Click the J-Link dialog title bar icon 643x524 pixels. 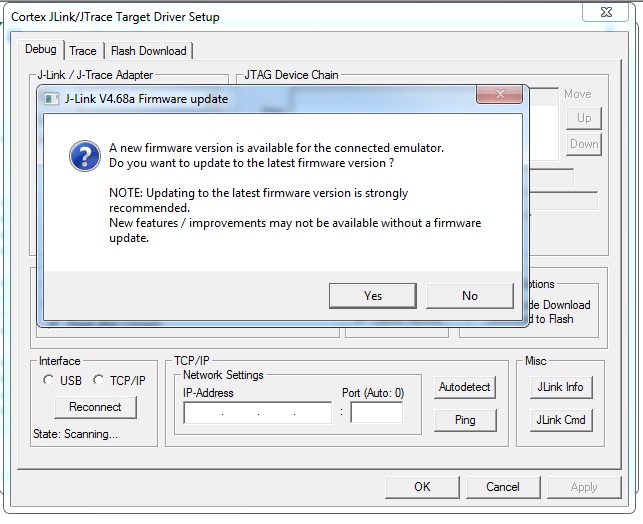click(x=52, y=99)
